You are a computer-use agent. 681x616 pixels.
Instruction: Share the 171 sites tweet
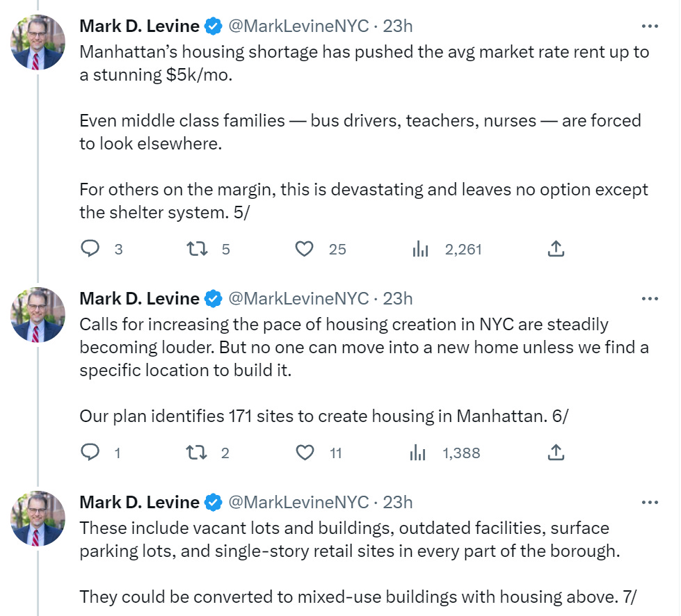click(x=556, y=453)
